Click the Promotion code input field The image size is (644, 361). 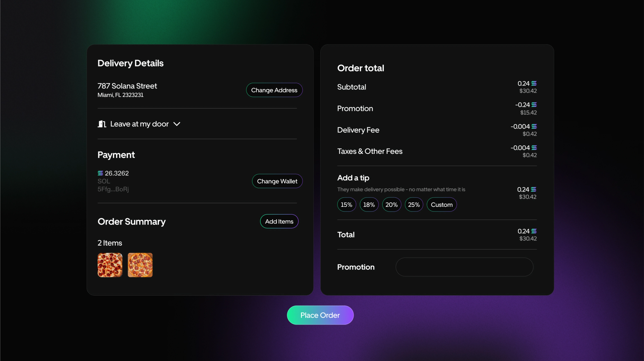tap(464, 267)
